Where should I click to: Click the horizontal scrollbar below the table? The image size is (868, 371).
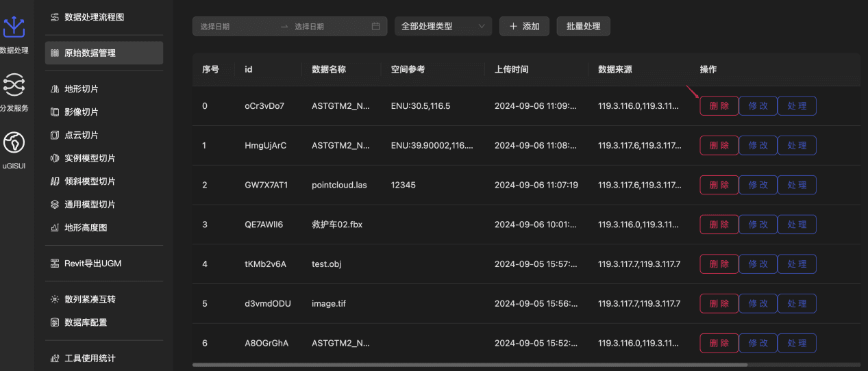480,365
